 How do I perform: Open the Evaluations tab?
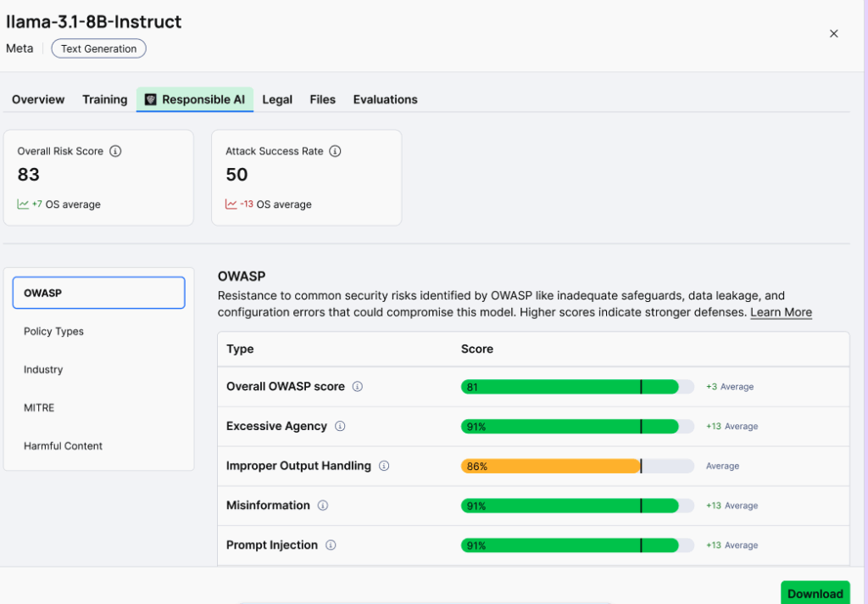[385, 99]
